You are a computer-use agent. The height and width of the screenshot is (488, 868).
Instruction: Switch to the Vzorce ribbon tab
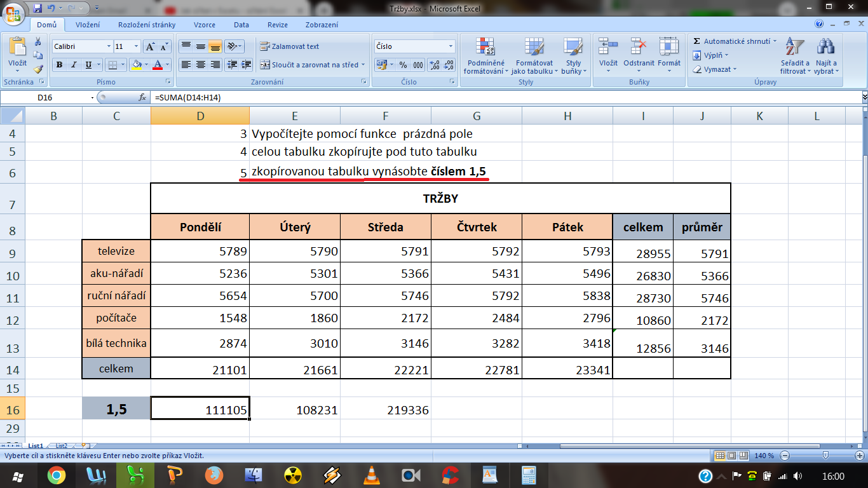pos(205,25)
